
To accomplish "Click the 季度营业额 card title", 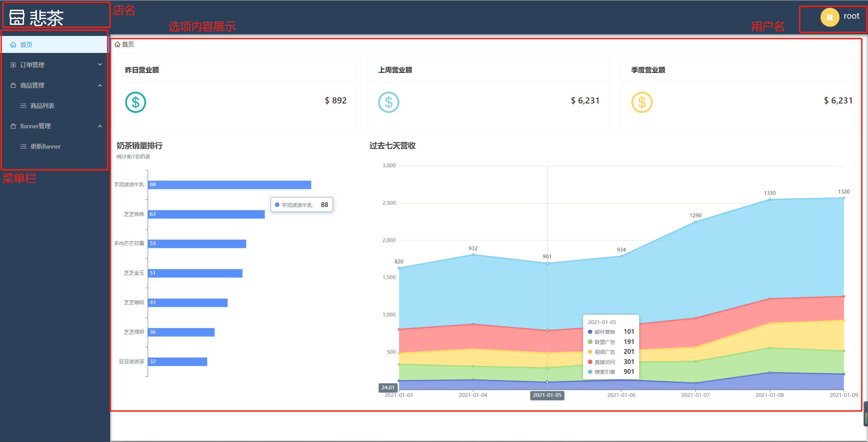I will (648, 70).
